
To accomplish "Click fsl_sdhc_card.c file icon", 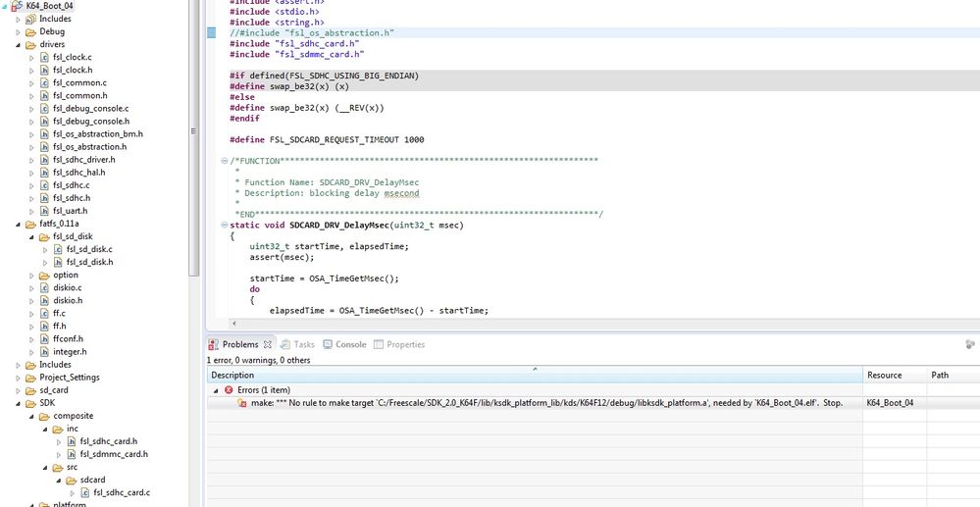I will pos(85,492).
